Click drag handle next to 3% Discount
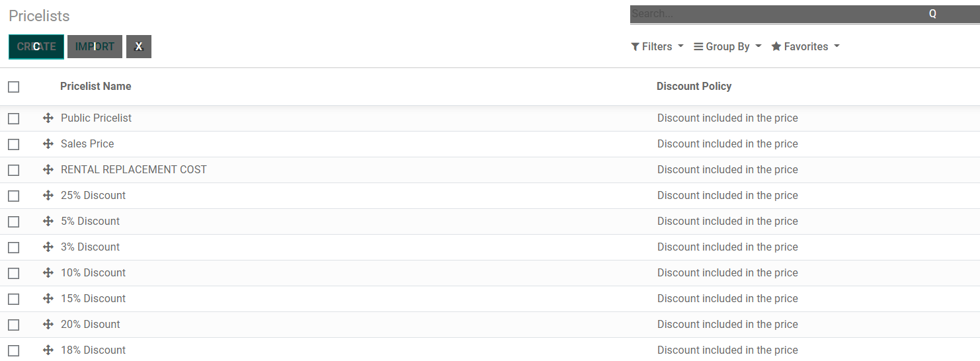 tap(48, 247)
